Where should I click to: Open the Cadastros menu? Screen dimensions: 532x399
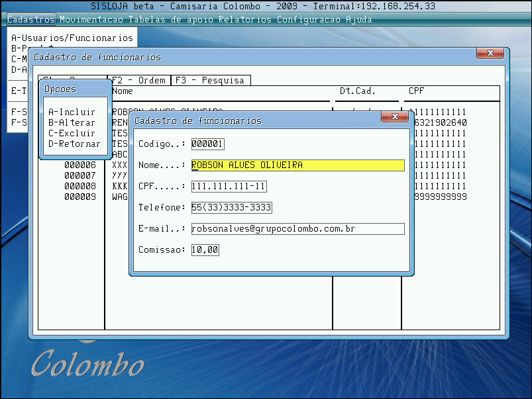click(x=31, y=19)
